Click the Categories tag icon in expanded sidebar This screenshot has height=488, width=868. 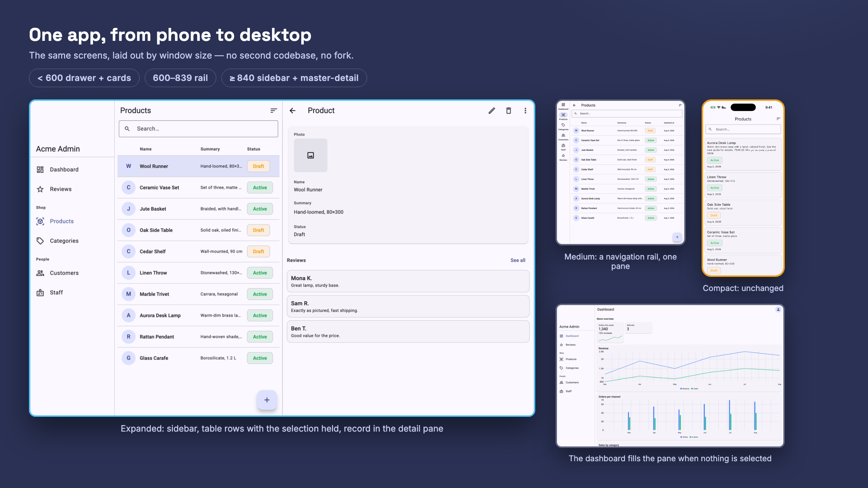(40, 241)
